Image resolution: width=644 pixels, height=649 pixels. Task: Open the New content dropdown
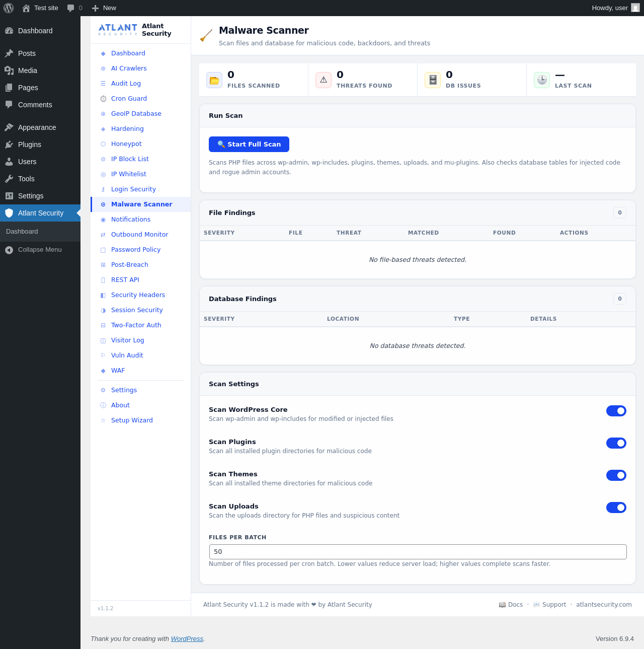(x=104, y=8)
